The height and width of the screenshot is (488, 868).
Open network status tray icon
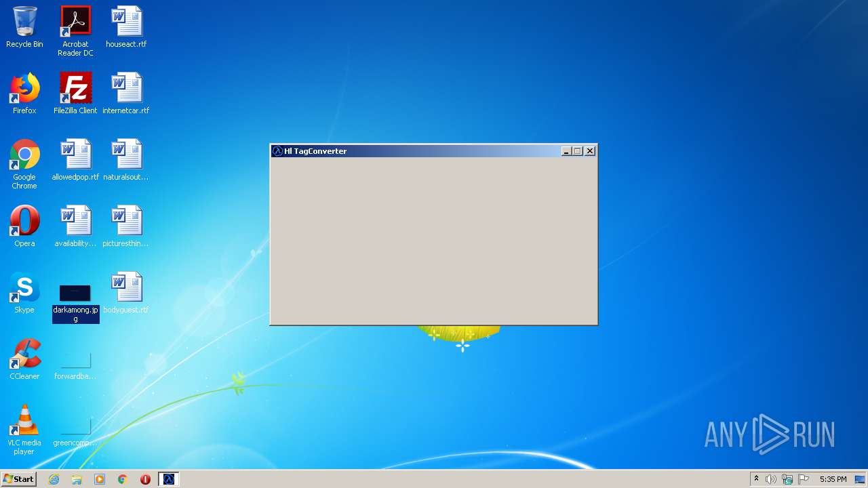pos(787,479)
